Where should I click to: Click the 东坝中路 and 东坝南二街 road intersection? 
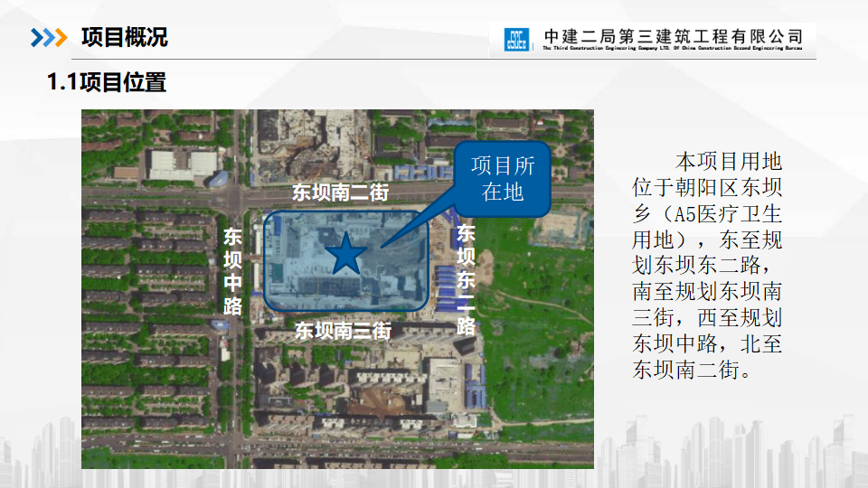(x=234, y=192)
